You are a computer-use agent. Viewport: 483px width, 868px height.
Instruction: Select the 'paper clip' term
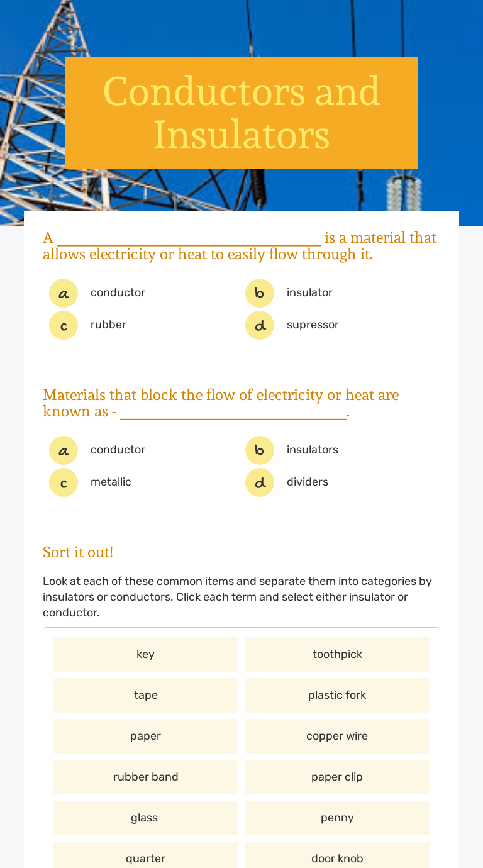[337, 777]
